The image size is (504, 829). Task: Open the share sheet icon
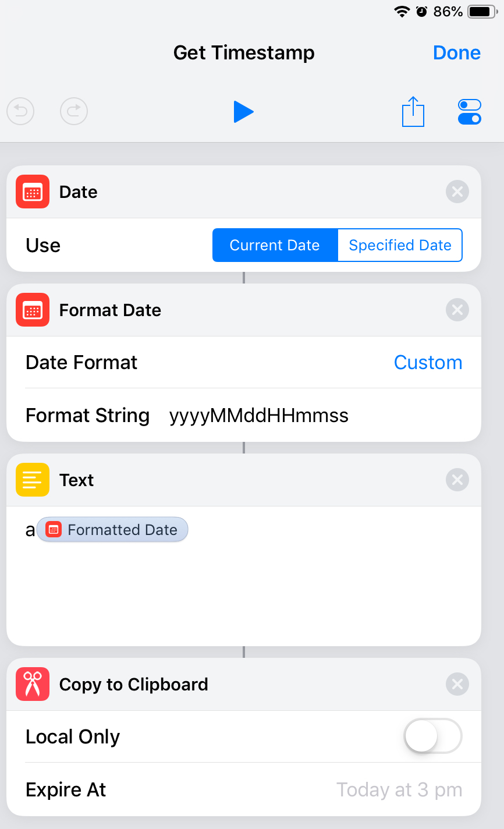413,112
